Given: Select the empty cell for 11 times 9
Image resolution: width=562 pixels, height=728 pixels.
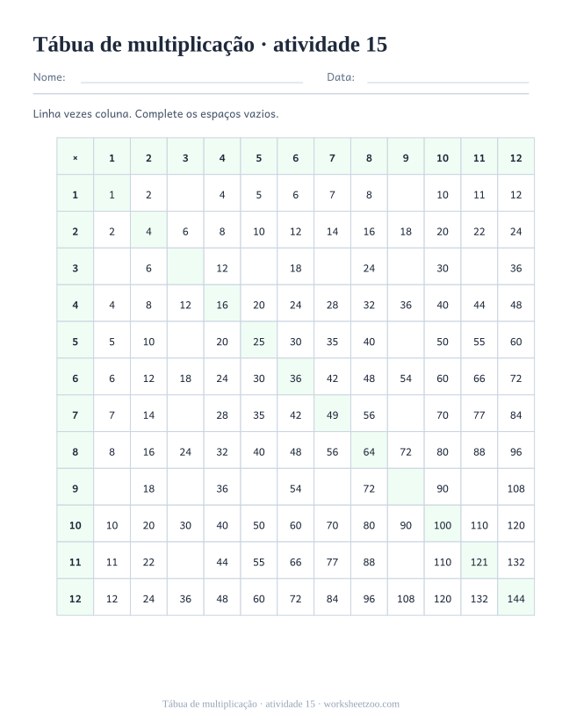Looking at the screenshot, I should (406, 561).
